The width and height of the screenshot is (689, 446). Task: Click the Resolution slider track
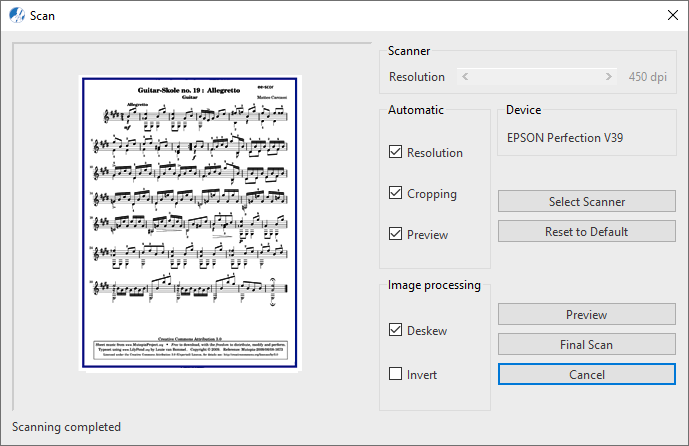tap(537, 77)
